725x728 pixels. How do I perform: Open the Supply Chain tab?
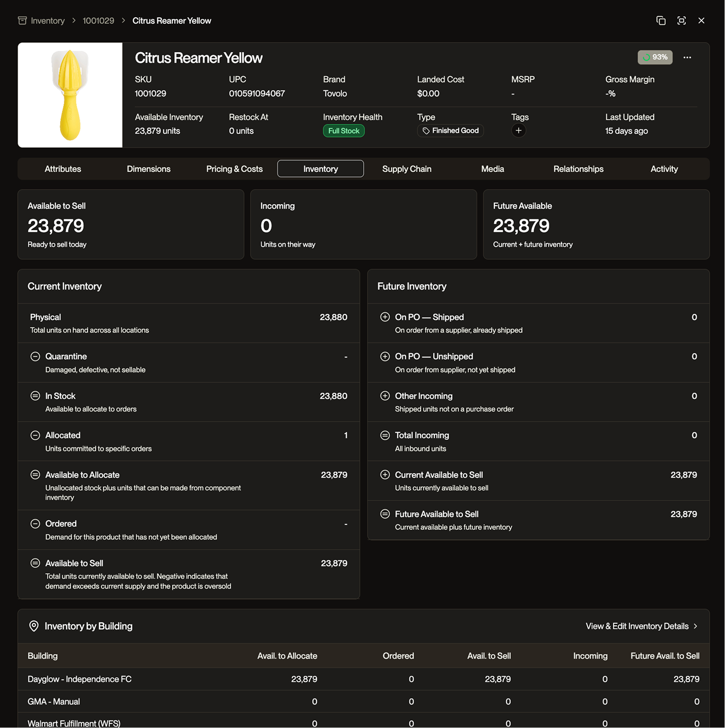(407, 169)
